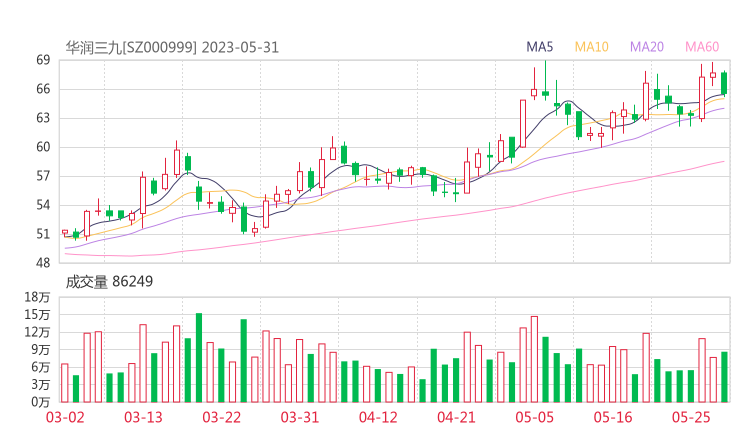The height and width of the screenshot is (440, 740).
Task: Click the MA10 legend label
Action: (x=591, y=47)
